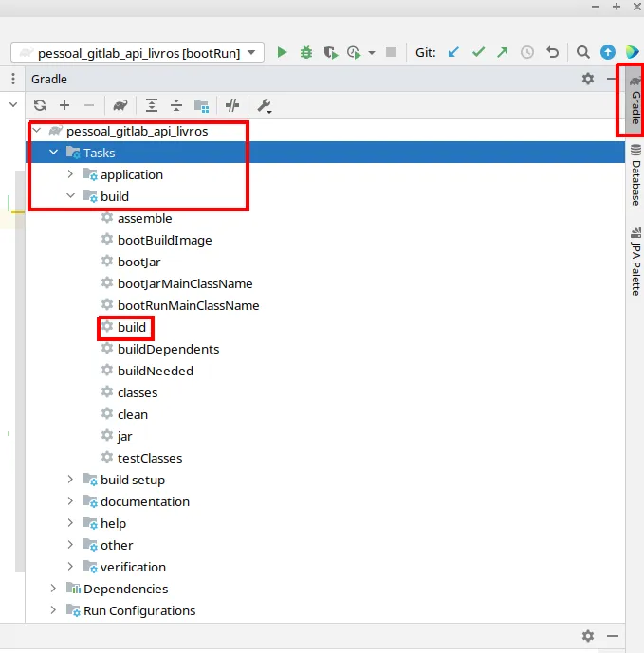644x653 pixels.
Task: Collapse all nodes in Gradle tree
Action: [x=176, y=105]
